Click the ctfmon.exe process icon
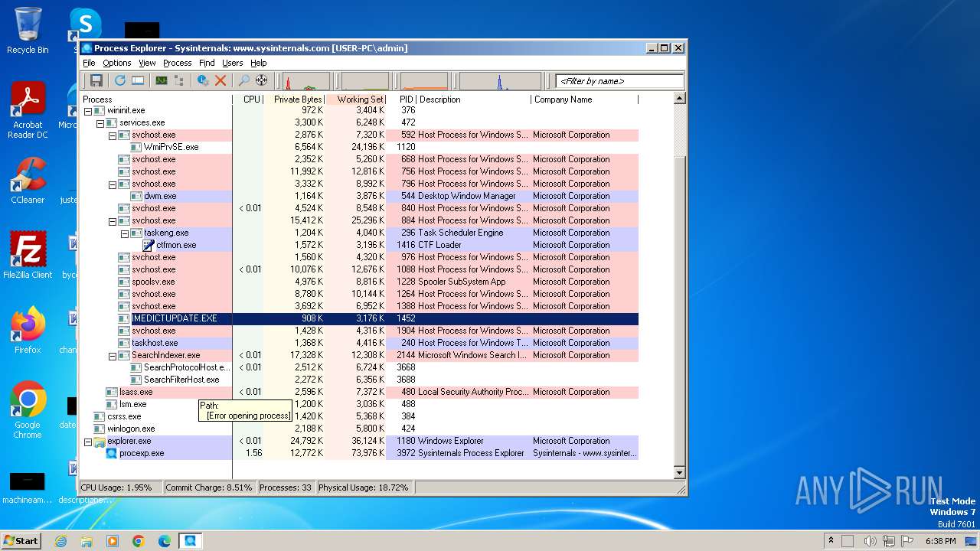This screenshot has width=980, height=551. coord(149,245)
